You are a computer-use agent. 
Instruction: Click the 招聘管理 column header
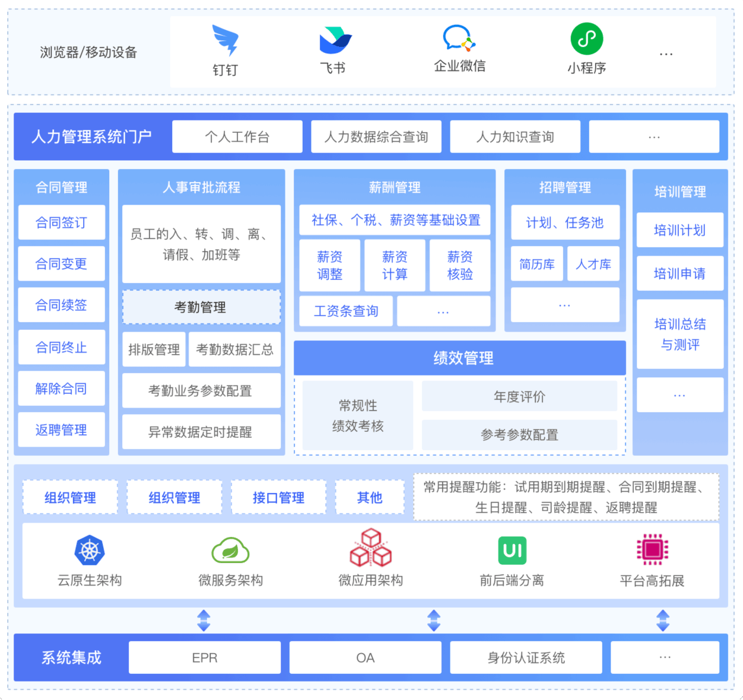coord(565,187)
